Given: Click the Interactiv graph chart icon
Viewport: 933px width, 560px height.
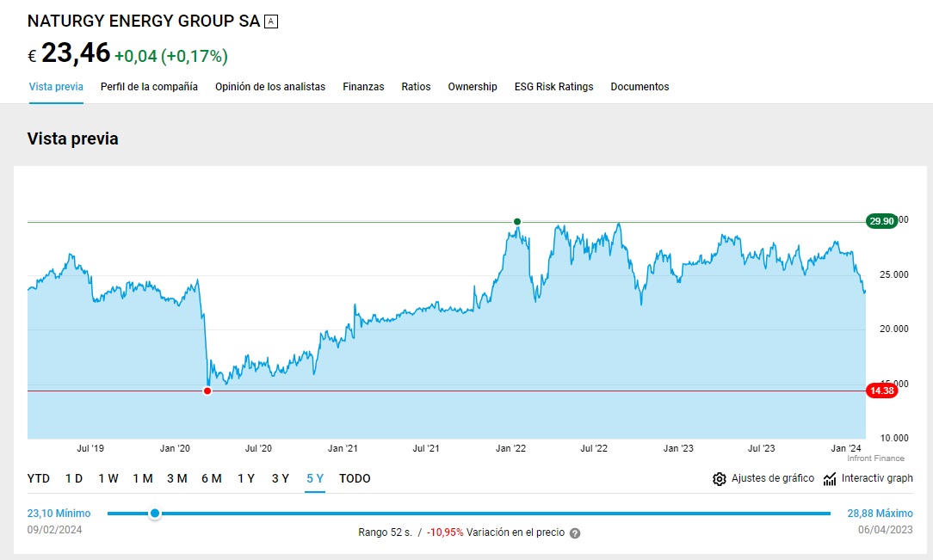Looking at the screenshot, I should click(830, 479).
